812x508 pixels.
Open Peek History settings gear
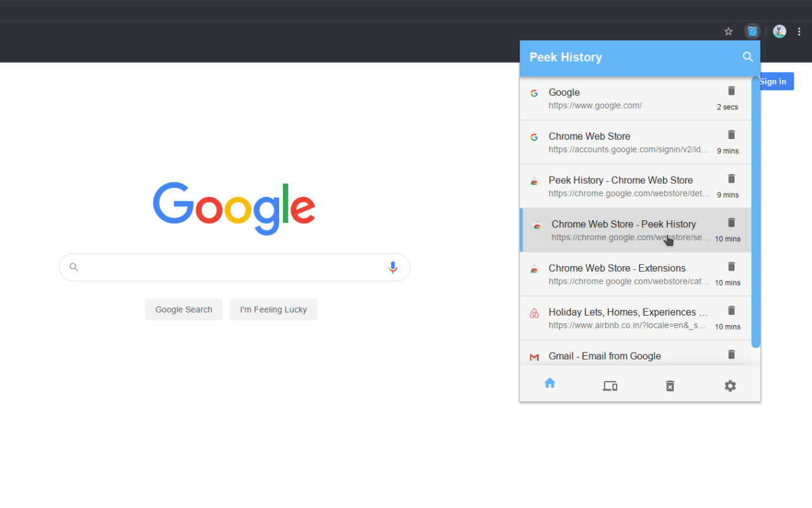[730, 385]
